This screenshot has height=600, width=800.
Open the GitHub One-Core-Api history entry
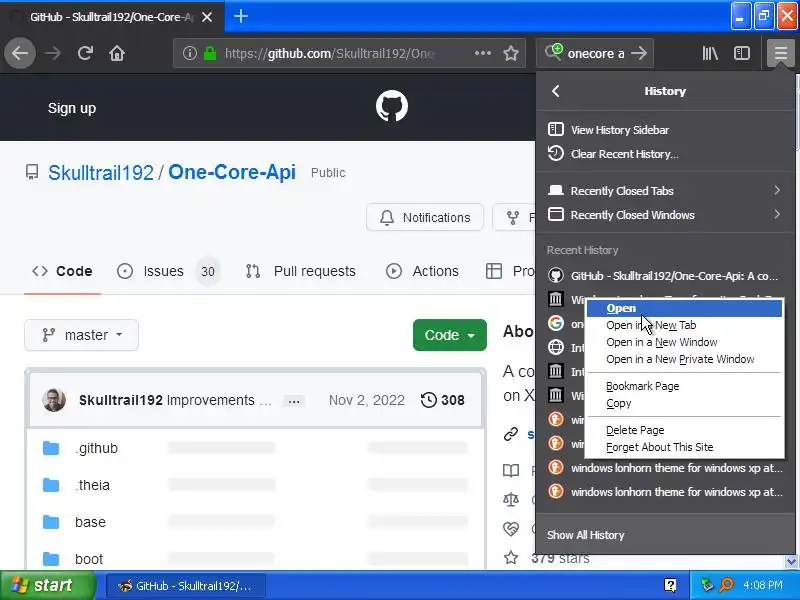point(665,276)
